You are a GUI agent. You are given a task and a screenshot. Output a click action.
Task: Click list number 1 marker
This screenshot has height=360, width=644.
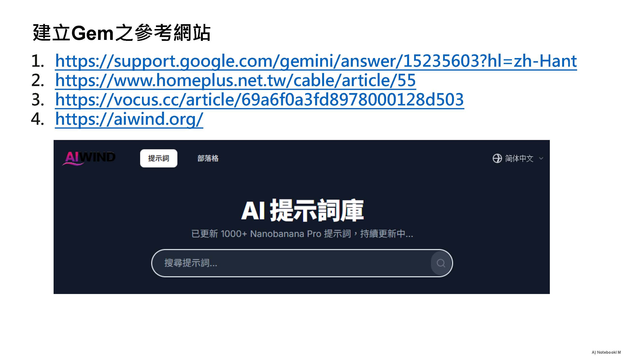pos(38,61)
